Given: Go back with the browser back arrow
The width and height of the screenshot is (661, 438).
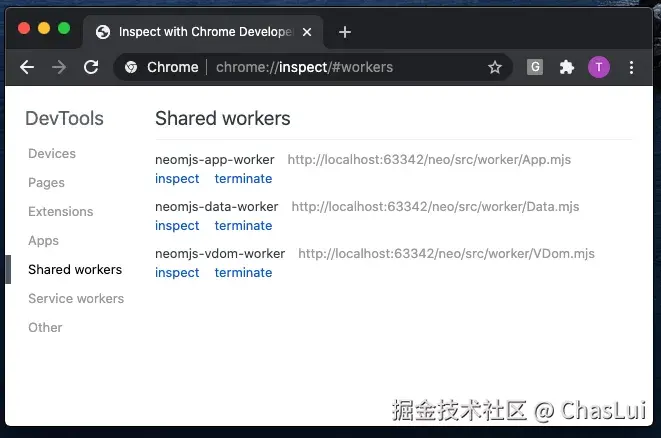Looking at the screenshot, I should 27,67.
